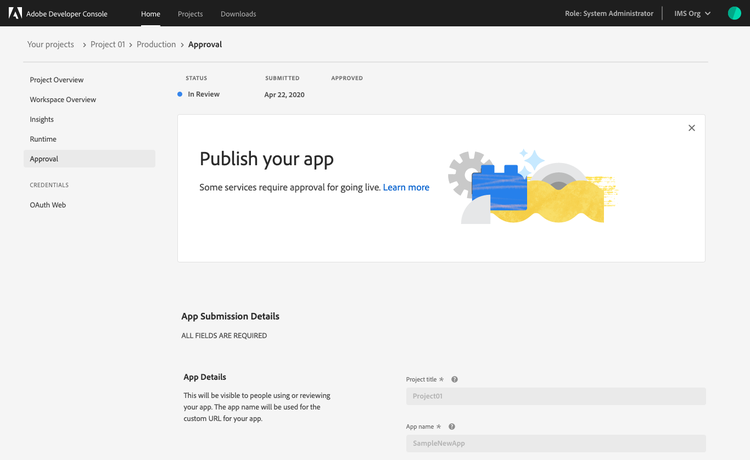Click the publish app illustration
Viewport: 750px width, 460px height.
pyautogui.click(x=532, y=187)
